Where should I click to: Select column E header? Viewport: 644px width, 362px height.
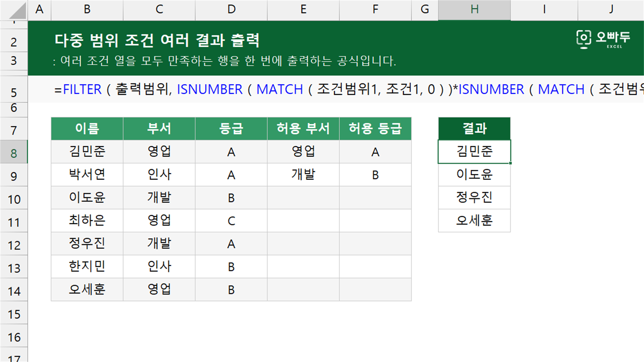303,9
